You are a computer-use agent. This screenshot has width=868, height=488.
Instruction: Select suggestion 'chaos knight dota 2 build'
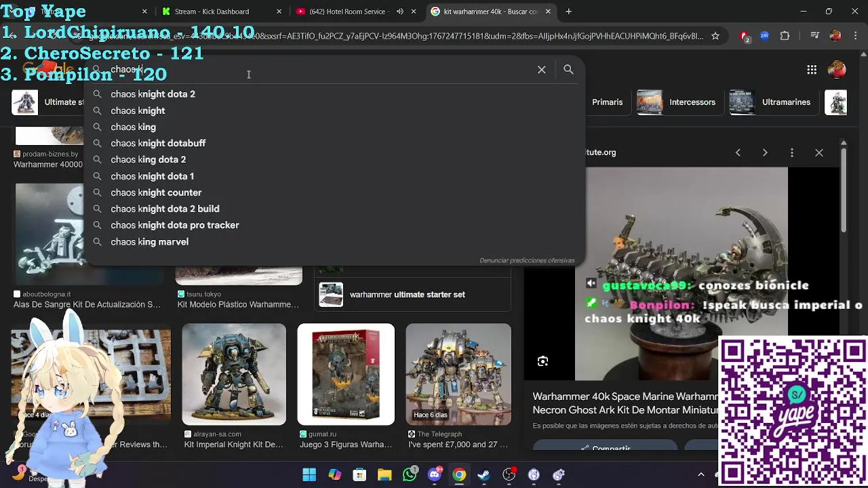point(334,209)
